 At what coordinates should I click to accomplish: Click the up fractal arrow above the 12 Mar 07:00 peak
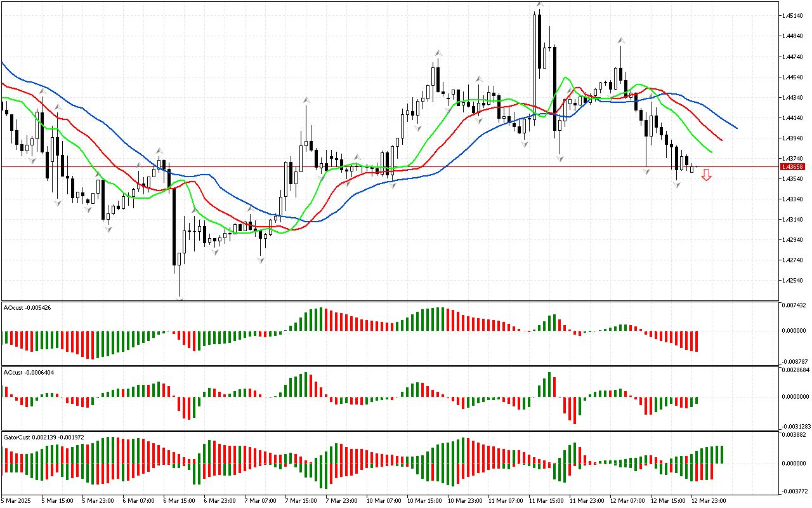(621, 40)
